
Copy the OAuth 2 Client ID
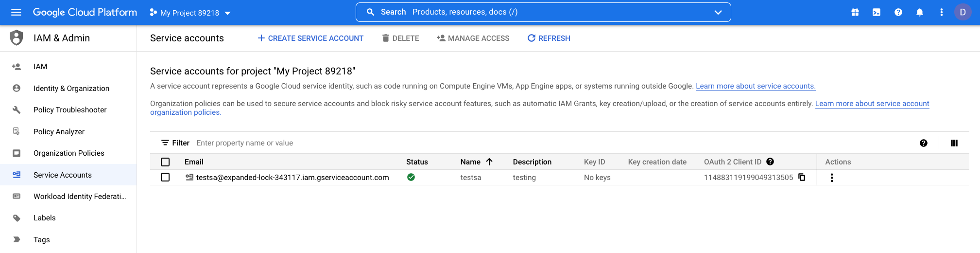click(x=802, y=177)
